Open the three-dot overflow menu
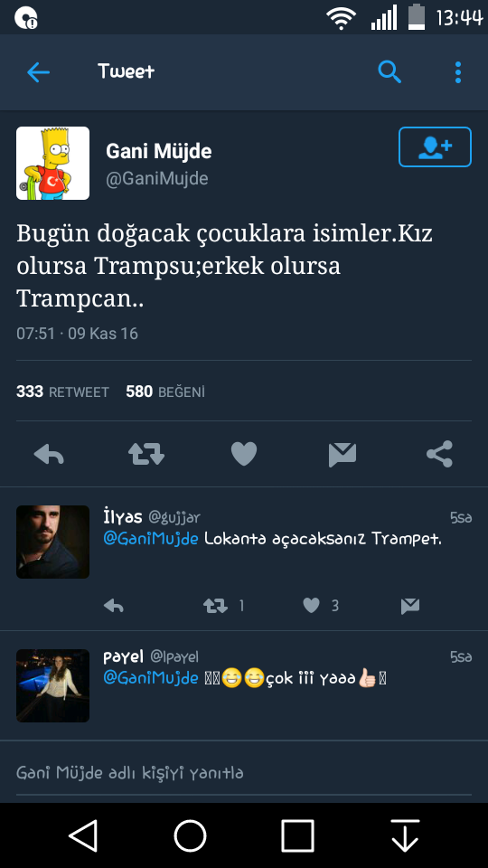The width and height of the screenshot is (488, 868). coord(457,72)
